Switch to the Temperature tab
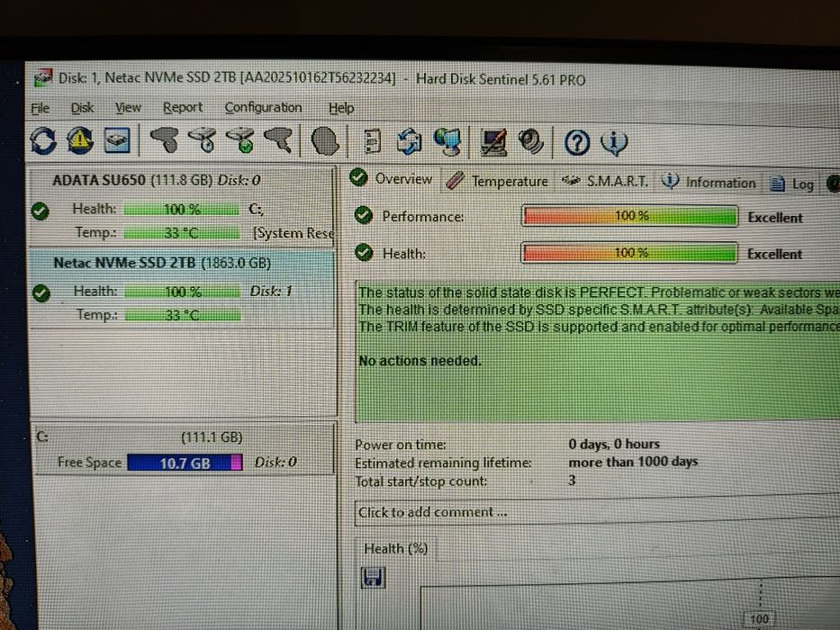This screenshot has height=630, width=840. 498,181
